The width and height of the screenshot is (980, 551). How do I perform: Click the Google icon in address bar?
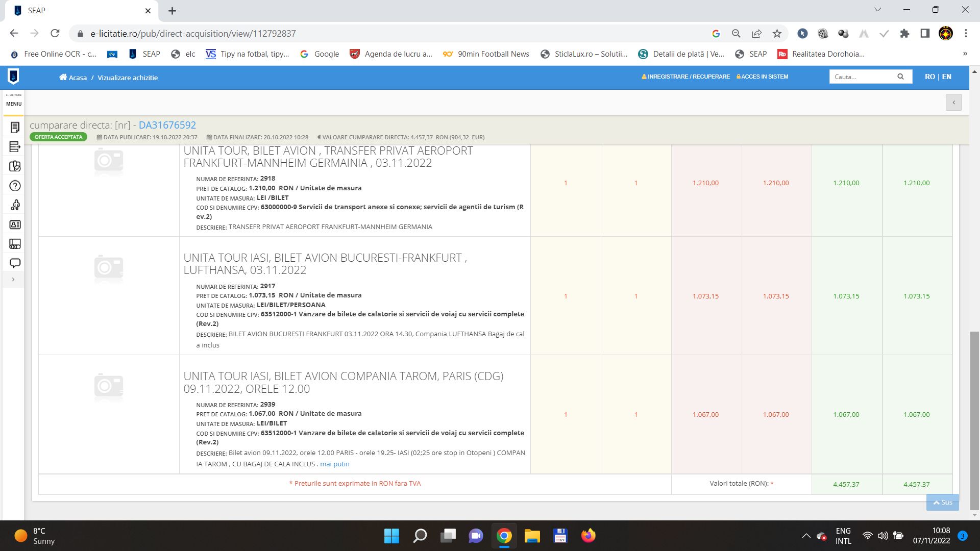tap(716, 34)
